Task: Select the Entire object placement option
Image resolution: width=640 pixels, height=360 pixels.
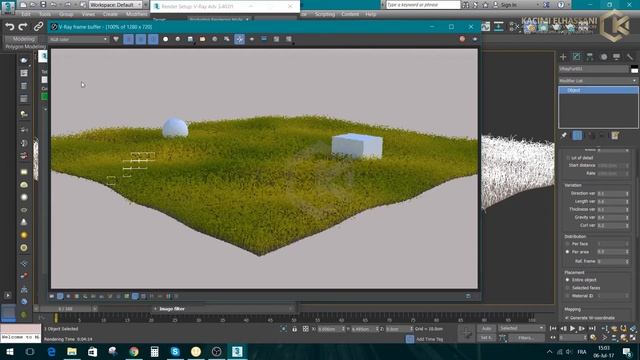Action: click(567, 280)
